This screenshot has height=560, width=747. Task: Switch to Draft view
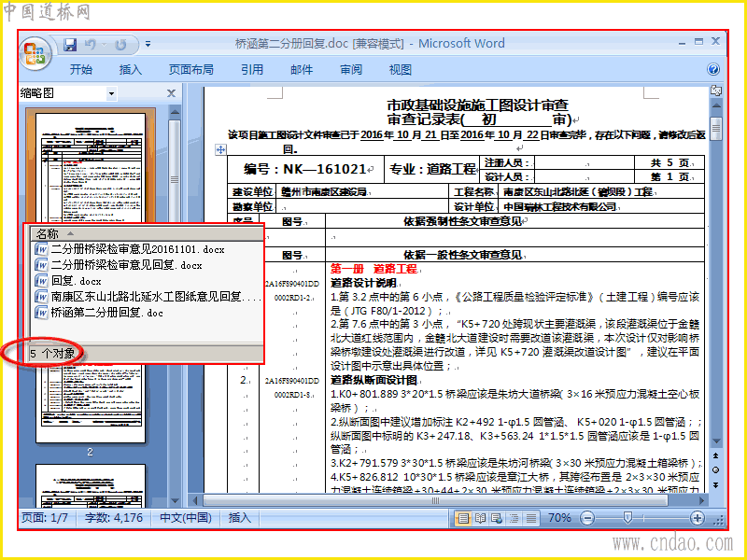[x=531, y=518]
